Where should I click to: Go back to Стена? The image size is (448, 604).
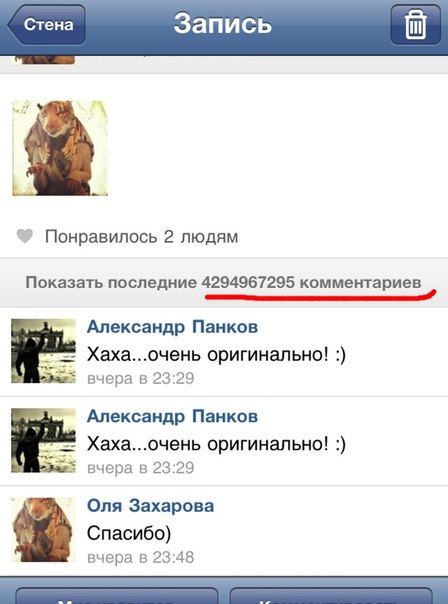click(x=47, y=25)
